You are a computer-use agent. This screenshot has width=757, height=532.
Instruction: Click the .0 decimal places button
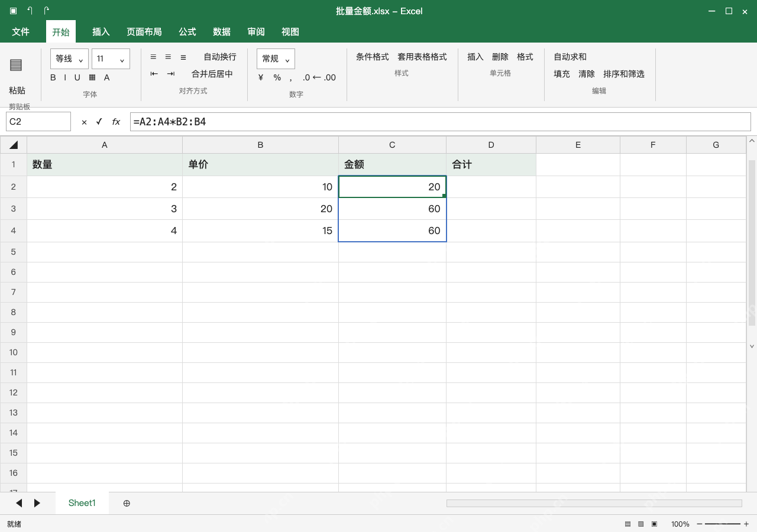pos(306,77)
